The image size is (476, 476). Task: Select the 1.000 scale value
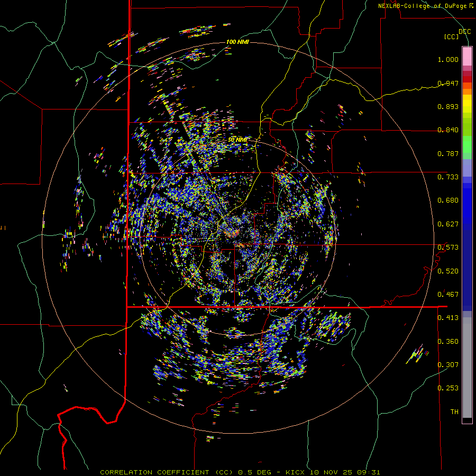[x=448, y=59]
